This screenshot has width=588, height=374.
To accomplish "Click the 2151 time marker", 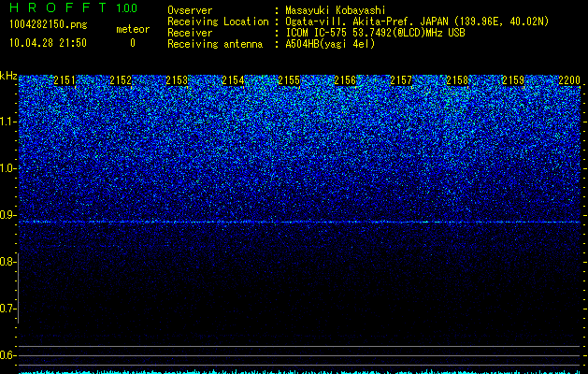I will [x=65, y=80].
